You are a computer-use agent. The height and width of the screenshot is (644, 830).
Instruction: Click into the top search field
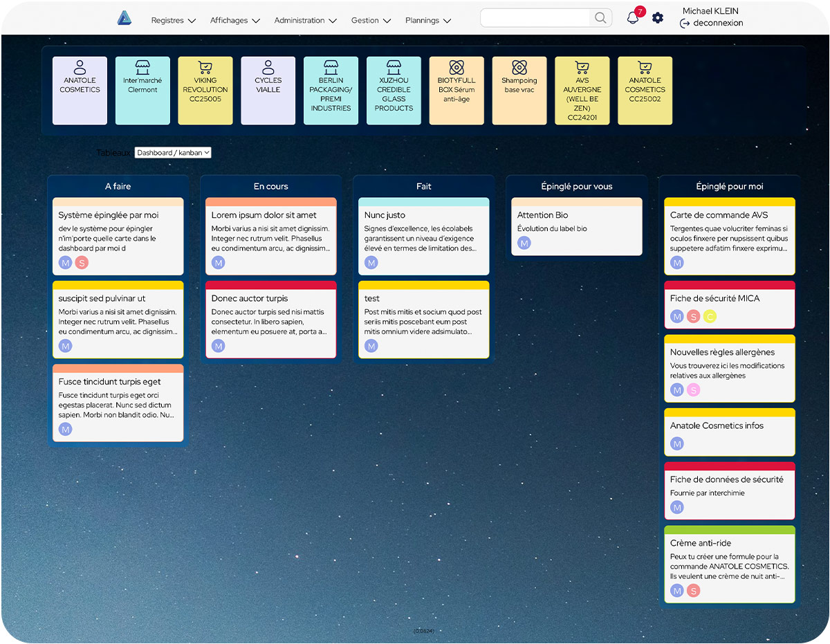coord(535,18)
